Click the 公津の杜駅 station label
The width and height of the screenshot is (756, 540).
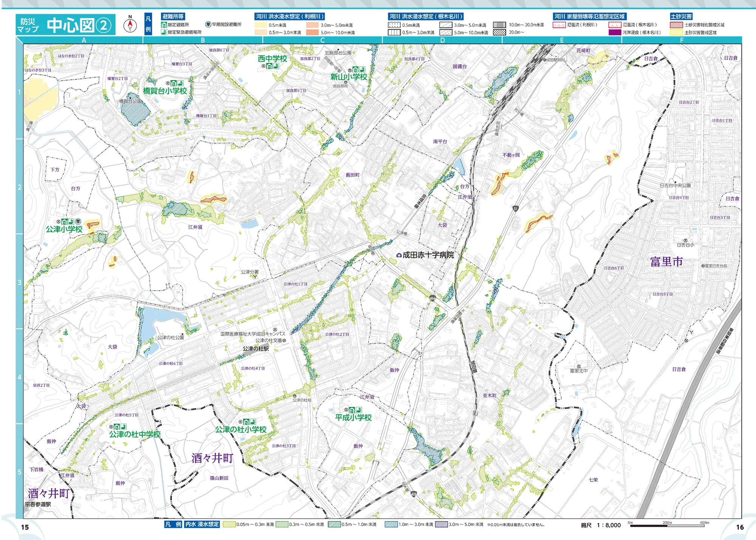256,349
